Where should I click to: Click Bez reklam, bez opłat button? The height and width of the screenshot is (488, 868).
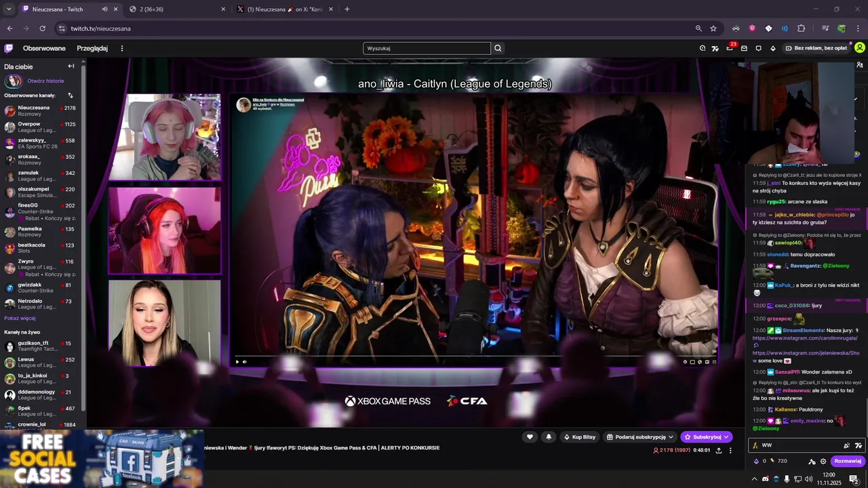816,48
